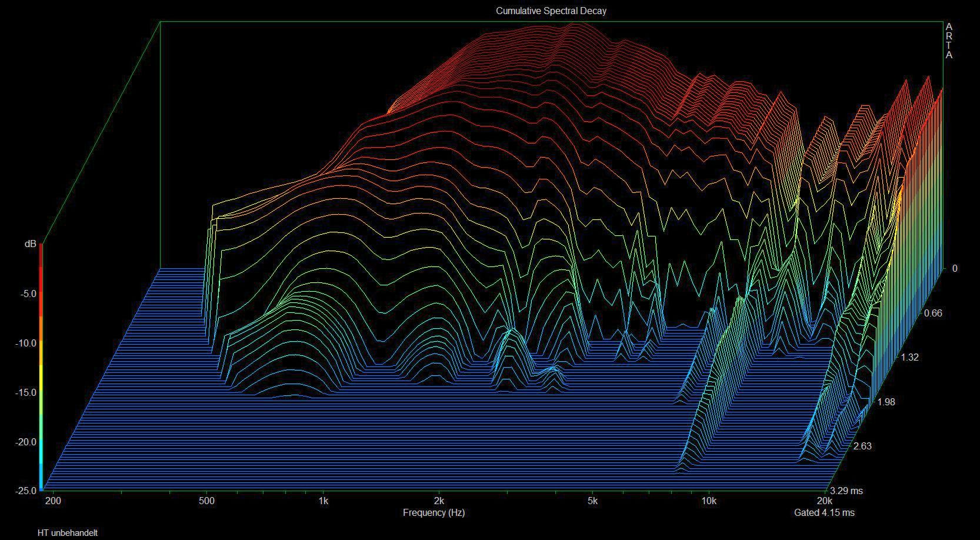
Task: Select the -10.0 dB scale label
Action: (x=25, y=343)
